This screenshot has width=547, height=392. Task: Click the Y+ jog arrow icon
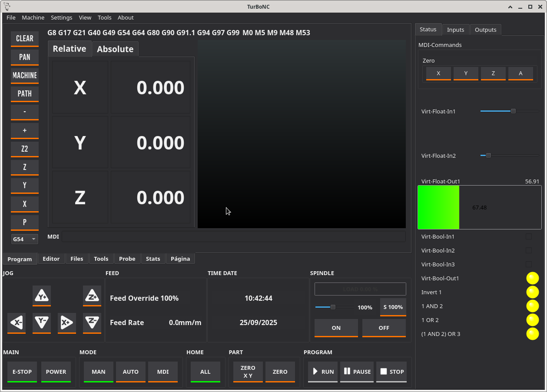click(x=42, y=296)
